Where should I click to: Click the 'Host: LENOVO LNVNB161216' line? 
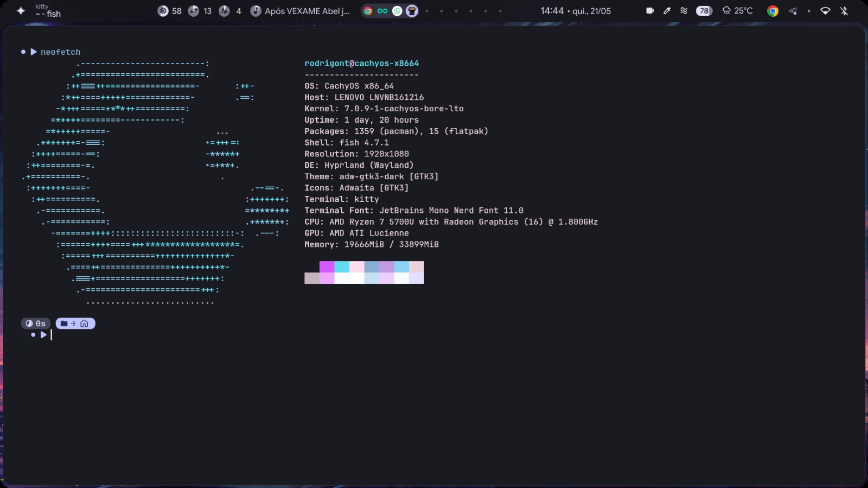(x=364, y=97)
